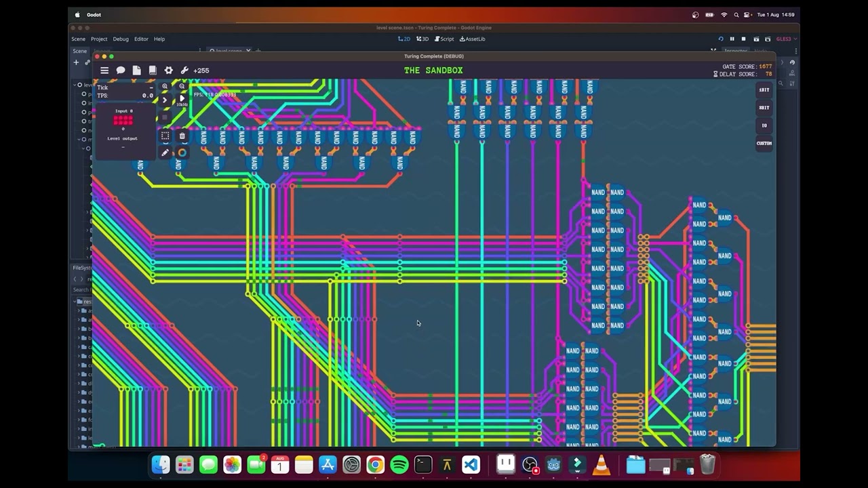The image size is (868, 488).
Task: Click the zoom in magnifier icon
Action: [165, 87]
